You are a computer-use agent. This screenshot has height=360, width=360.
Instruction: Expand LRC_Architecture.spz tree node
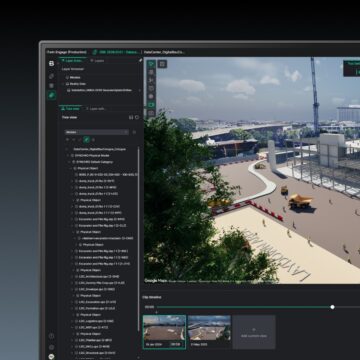(x=72, y=276)
